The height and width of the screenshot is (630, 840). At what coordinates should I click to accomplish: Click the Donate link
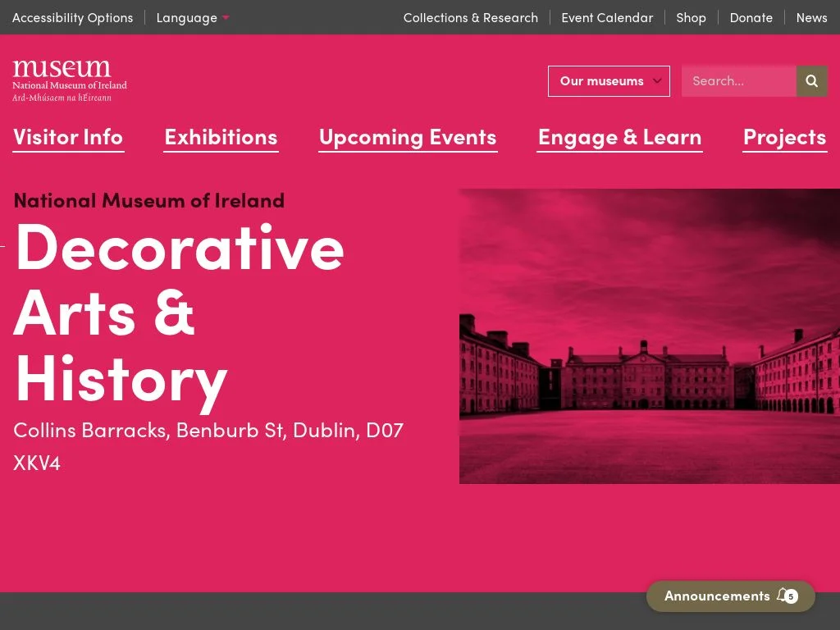(751, 18)
